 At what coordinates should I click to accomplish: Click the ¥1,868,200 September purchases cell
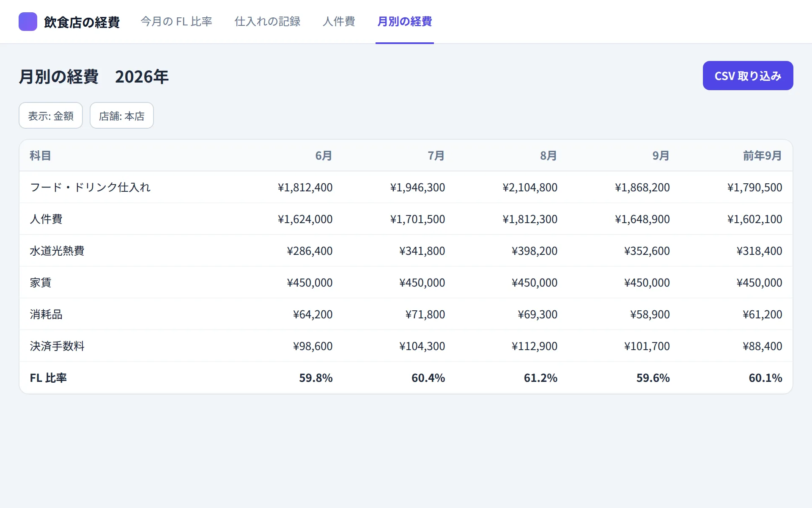tap(642, 188)
